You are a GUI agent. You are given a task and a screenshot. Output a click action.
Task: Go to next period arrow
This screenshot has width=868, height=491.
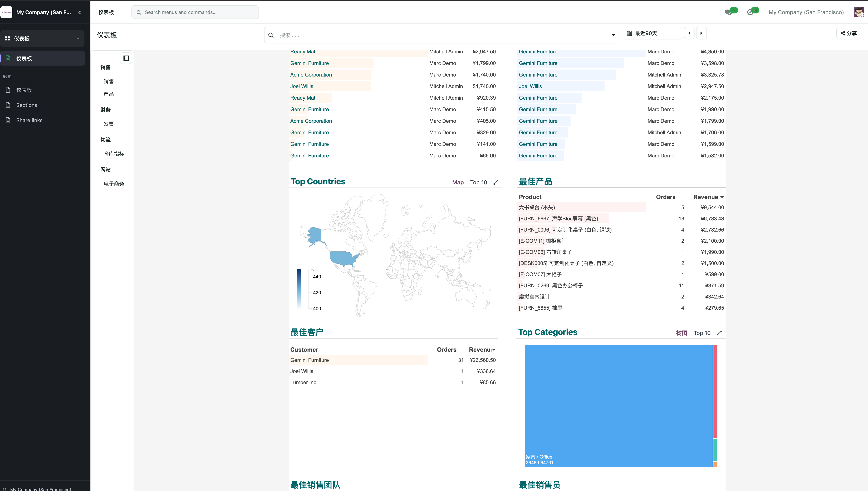coord(701,33)
